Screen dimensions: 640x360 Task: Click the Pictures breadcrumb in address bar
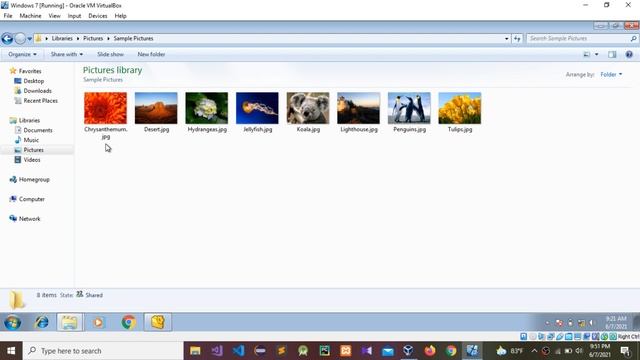pos(93,38)
